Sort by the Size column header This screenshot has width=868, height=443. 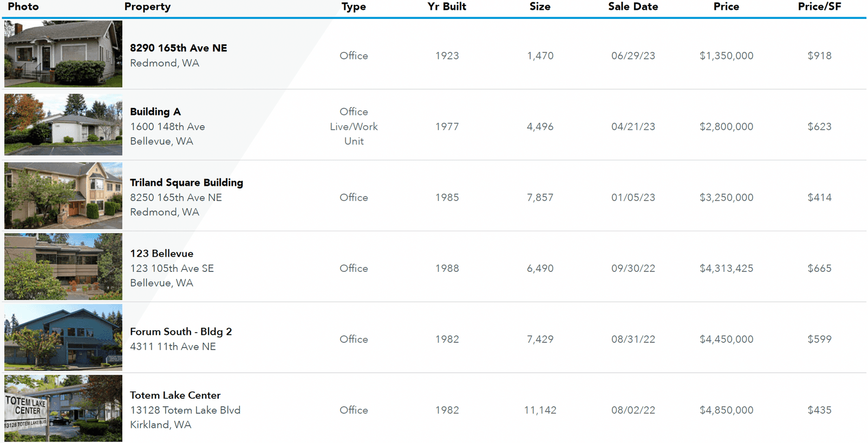[540, 6]
